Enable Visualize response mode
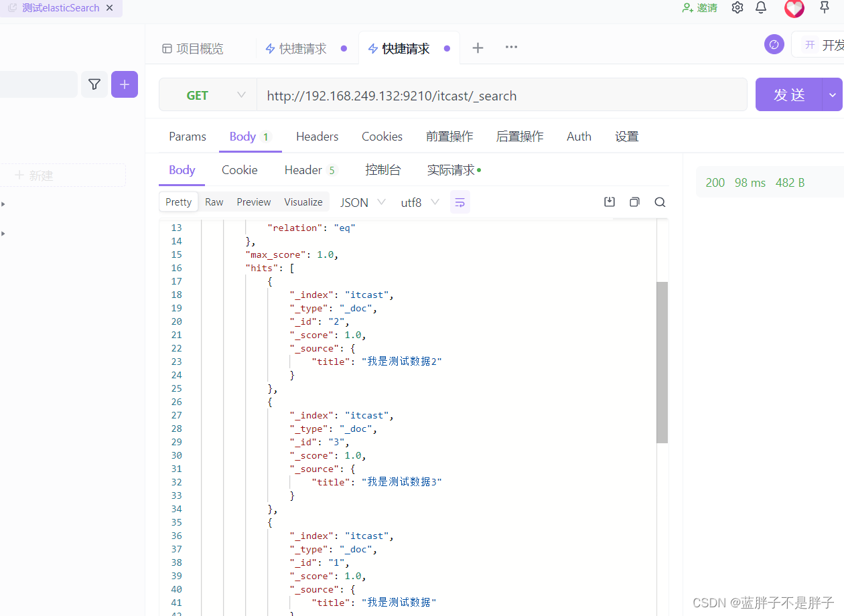The height and width of the screenshot is (616, 844). (x=303, y=202)
